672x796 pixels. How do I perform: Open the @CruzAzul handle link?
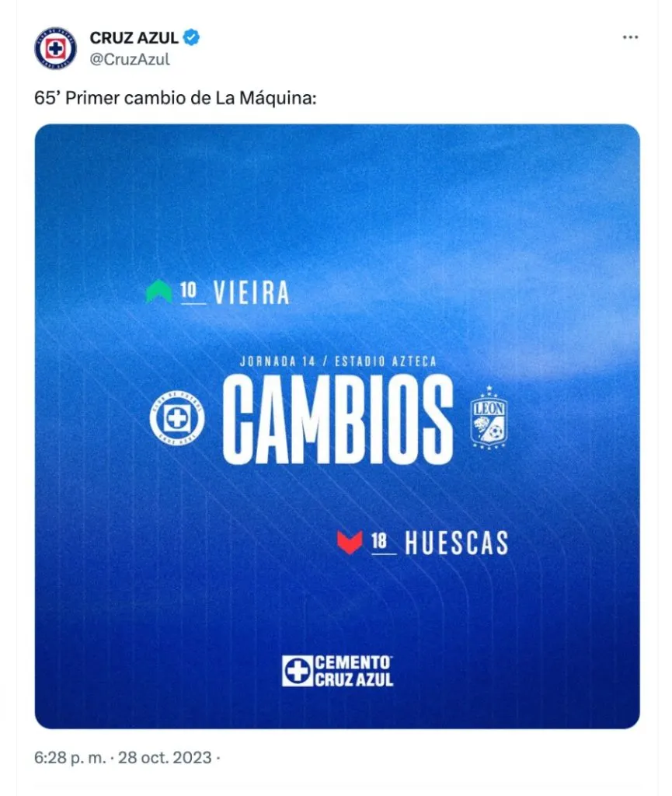point(130,59)
